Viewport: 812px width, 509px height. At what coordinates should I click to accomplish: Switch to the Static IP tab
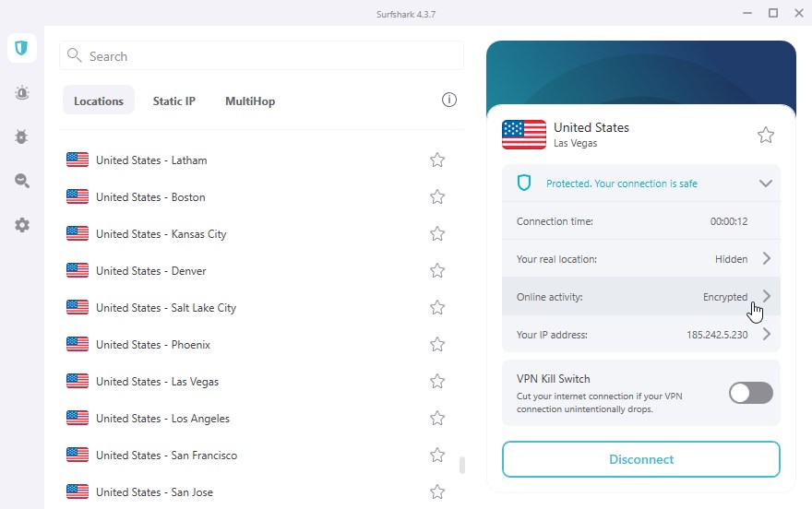pos(174,101)
